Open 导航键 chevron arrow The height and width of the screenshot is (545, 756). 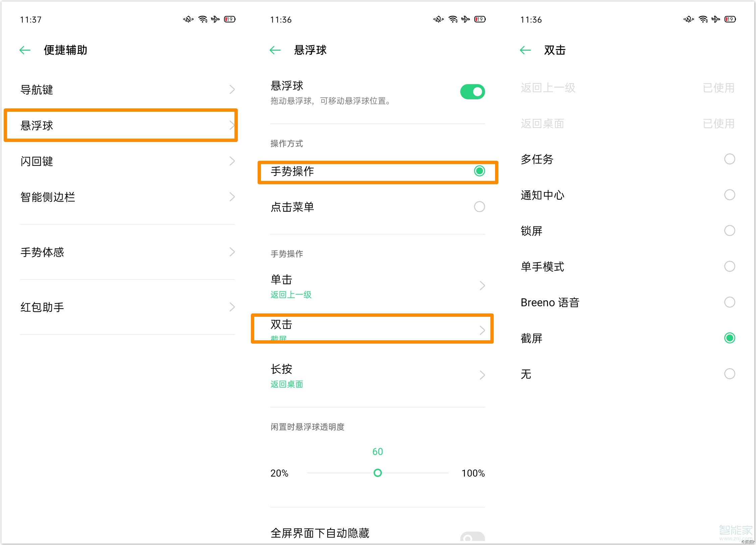pos(232,90)
